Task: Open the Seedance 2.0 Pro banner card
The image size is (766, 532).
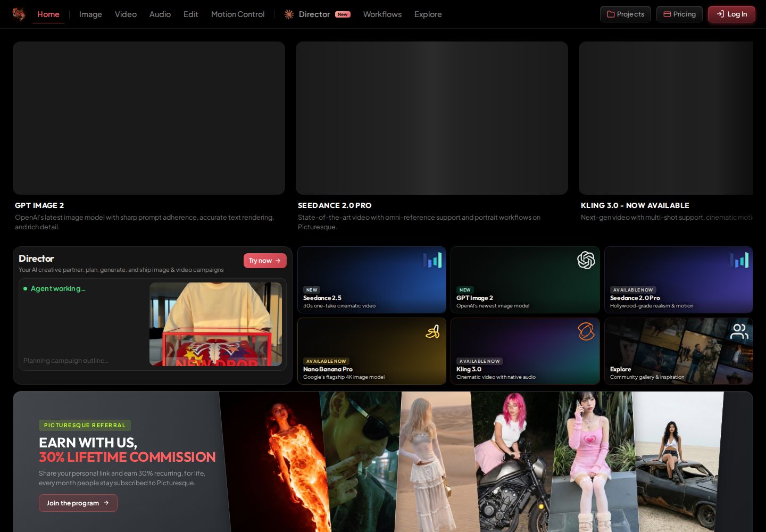Action: 432,118
